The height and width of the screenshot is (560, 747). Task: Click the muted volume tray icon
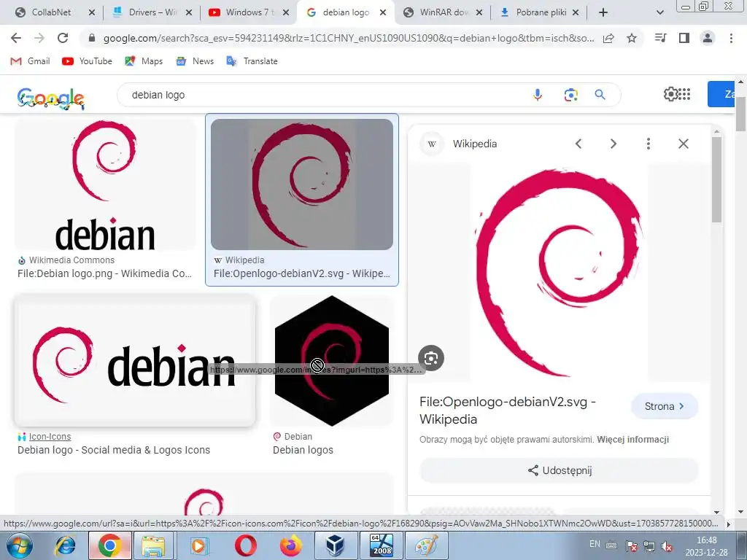pyautogui.click(x=667, y=547)
